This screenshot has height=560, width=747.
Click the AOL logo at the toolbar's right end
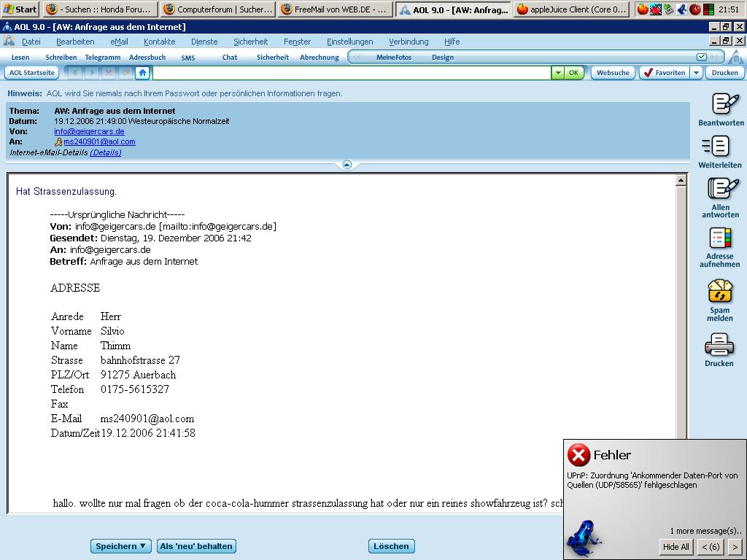pos(736,58)
